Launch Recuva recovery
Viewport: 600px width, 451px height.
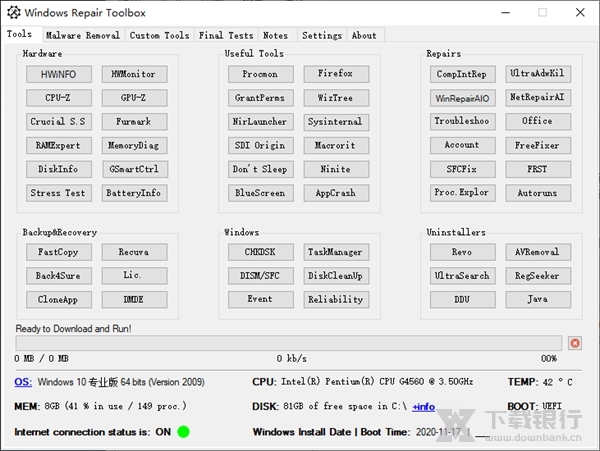[x=134, y=252]
